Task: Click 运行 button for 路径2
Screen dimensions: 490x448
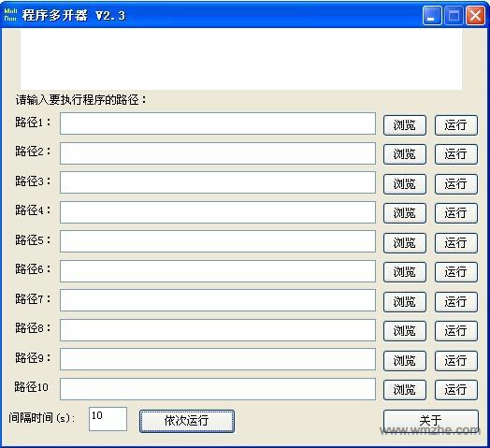Action: click(456, 154)
